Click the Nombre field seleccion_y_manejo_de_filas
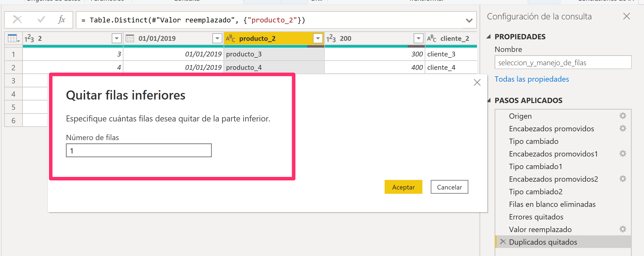 tap(563, 62)
